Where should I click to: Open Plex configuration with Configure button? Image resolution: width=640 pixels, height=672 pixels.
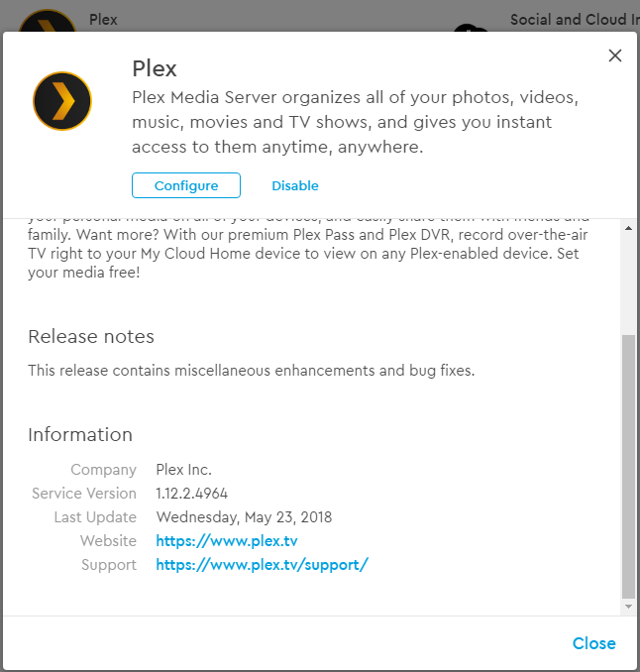click(x=186, y=185)
